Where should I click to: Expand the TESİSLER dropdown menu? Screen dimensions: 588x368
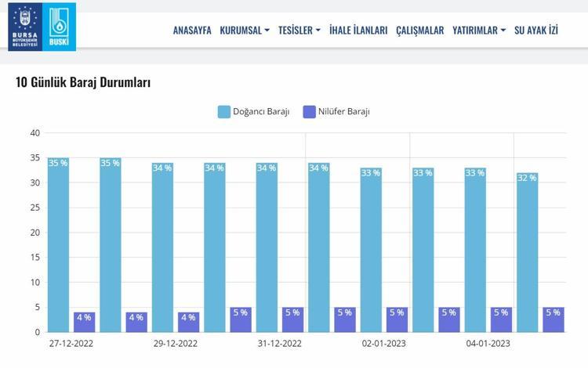click(x=299, y=31)
